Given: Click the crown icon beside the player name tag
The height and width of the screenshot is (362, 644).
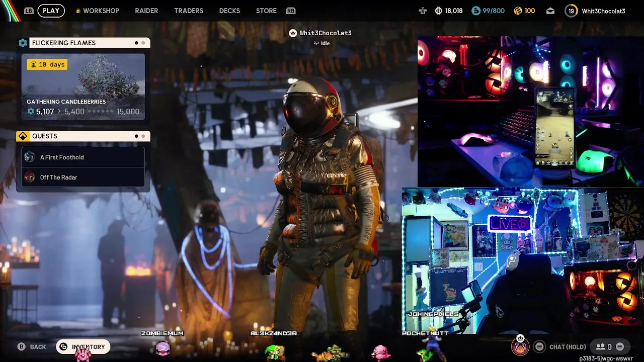Looking at the screenshot, I should pos(293,33).
